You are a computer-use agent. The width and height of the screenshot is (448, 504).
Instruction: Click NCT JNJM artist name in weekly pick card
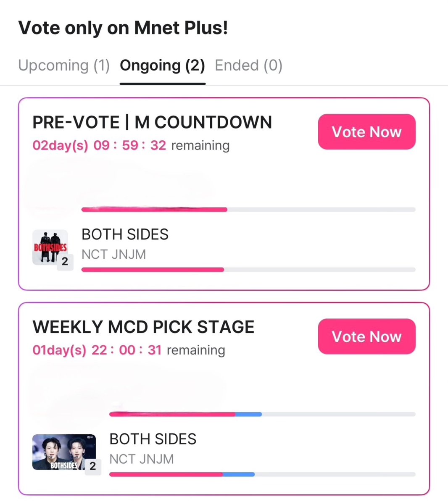click(142, 459)
